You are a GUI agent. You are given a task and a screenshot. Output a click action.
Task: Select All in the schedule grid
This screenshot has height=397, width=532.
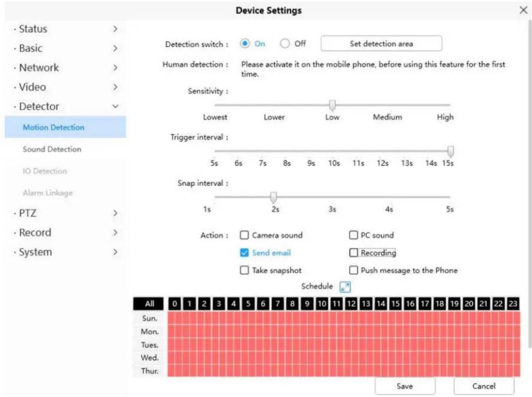148,304
